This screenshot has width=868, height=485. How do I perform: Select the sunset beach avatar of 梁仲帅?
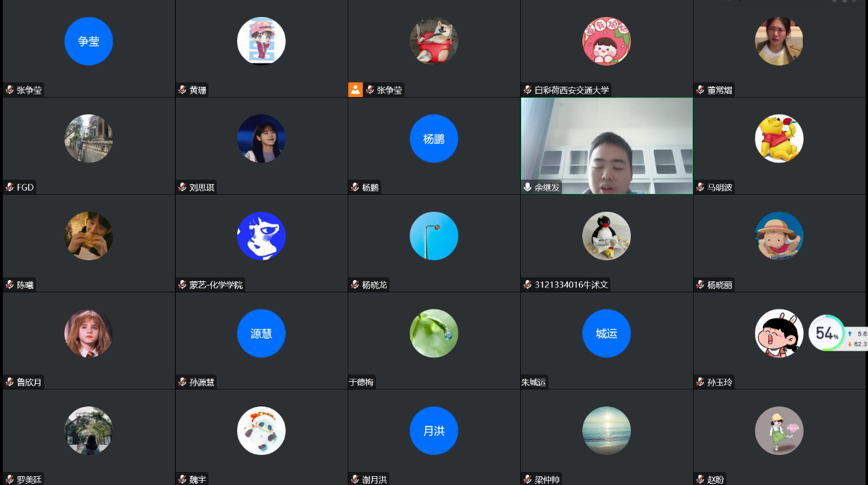pyautogui.click(x=606, y=430)
